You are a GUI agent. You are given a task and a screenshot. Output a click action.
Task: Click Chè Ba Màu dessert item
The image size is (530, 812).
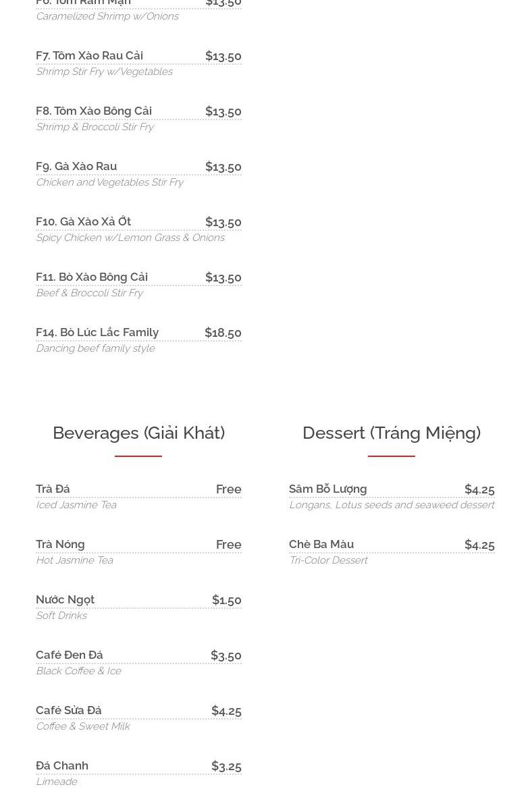tap(321, 544)
